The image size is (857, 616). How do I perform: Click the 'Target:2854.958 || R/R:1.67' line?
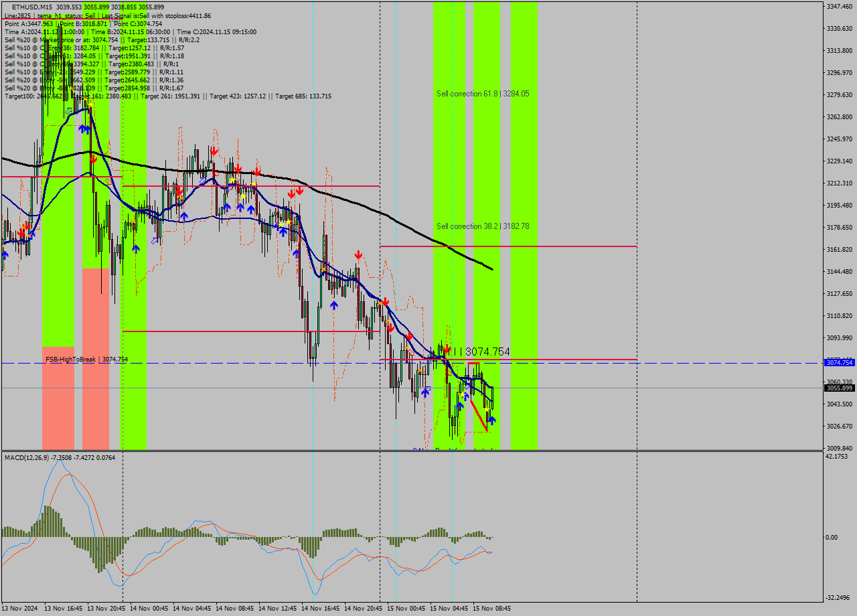144,88
